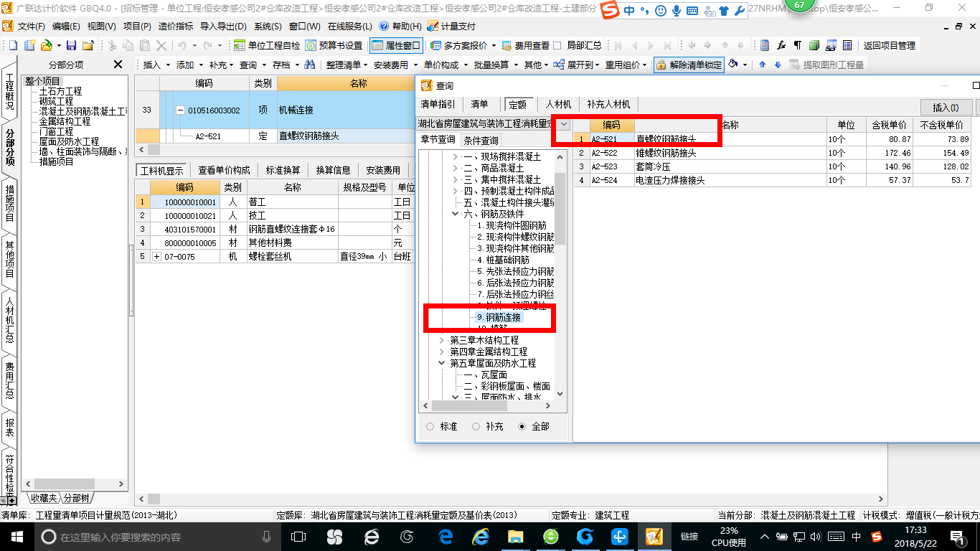980x551 pixels.
Task: Click the Cut scissors icon
Action: coord(113,45)
